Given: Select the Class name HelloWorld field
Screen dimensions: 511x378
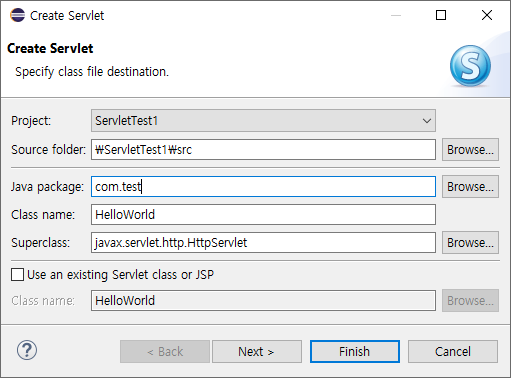Looking at the screenshot, I should coord(263,215).
